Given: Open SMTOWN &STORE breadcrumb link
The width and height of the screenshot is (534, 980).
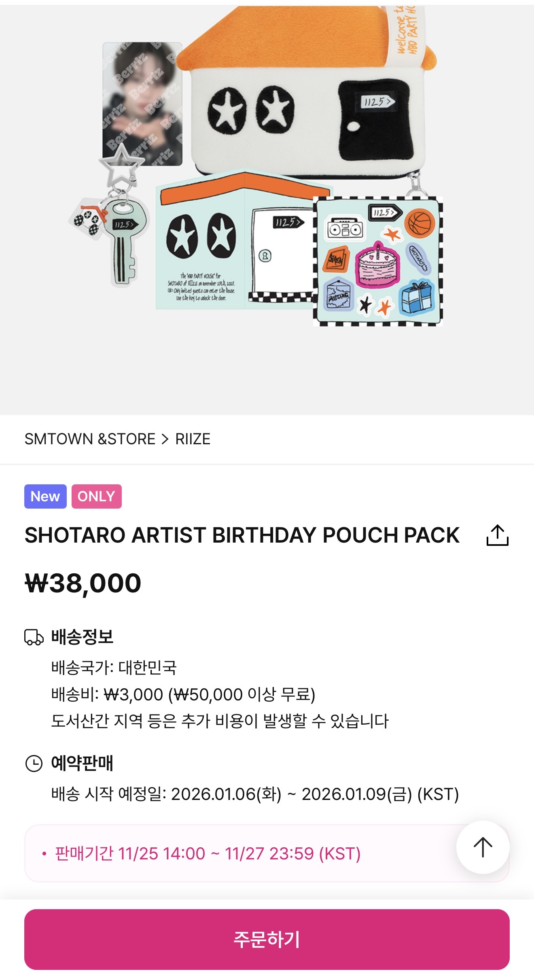Looking at the screenshot, I should pyautogui.click(x=90, y=439).
